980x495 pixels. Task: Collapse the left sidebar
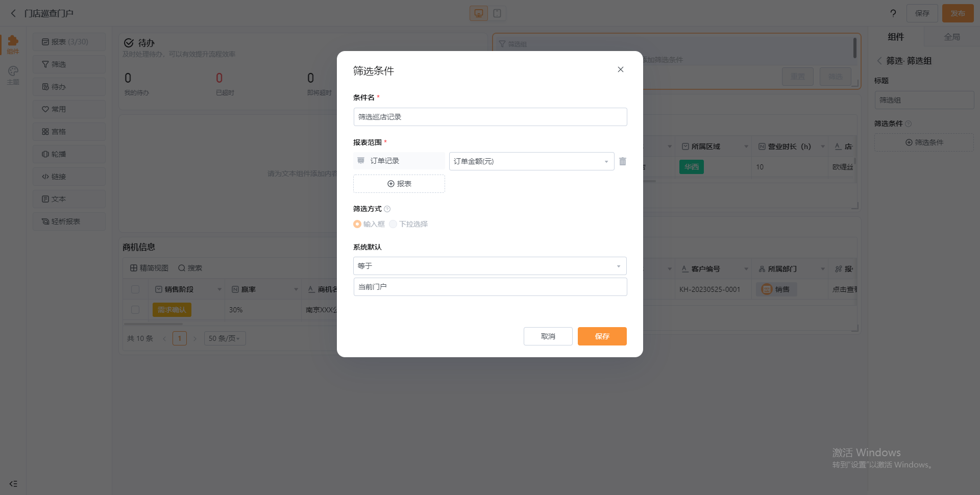[x=13, y=484]
